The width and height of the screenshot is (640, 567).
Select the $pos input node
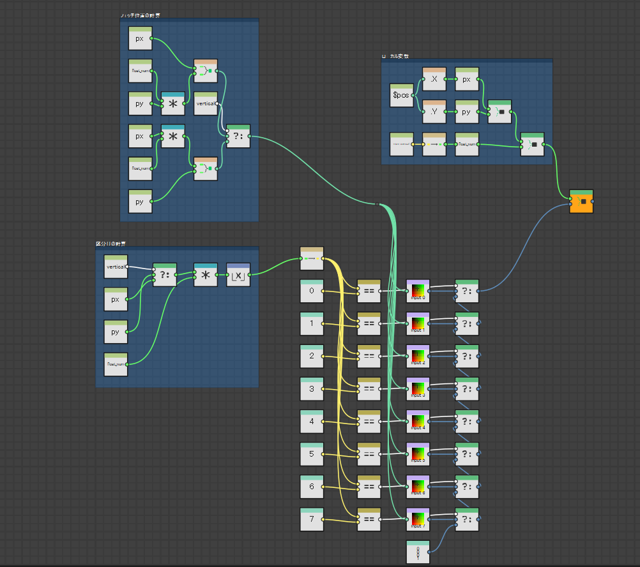pyautogui.click(x=401, y=94)
